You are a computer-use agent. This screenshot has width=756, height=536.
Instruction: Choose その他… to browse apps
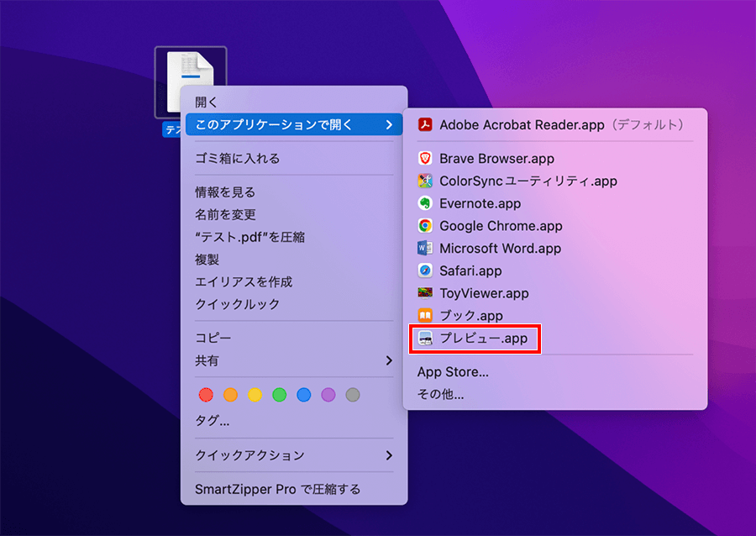[x=555, y=394]
